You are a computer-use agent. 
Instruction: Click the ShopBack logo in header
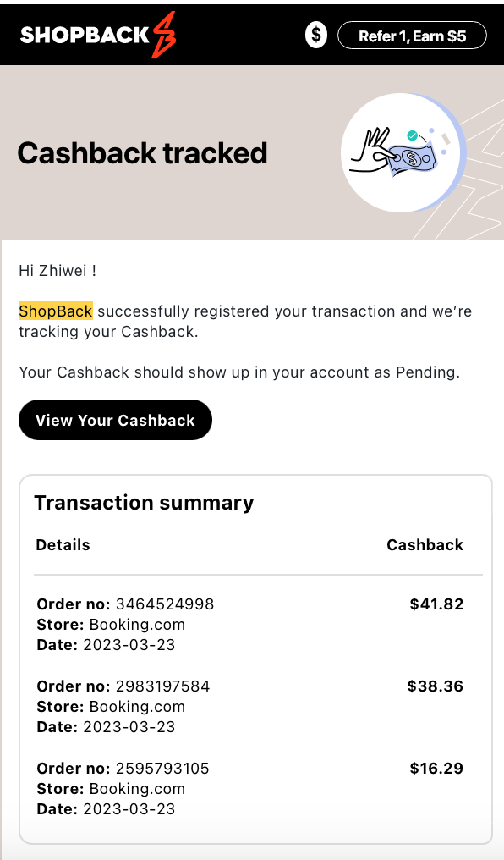pyautogui.click(x=98, y=35)
